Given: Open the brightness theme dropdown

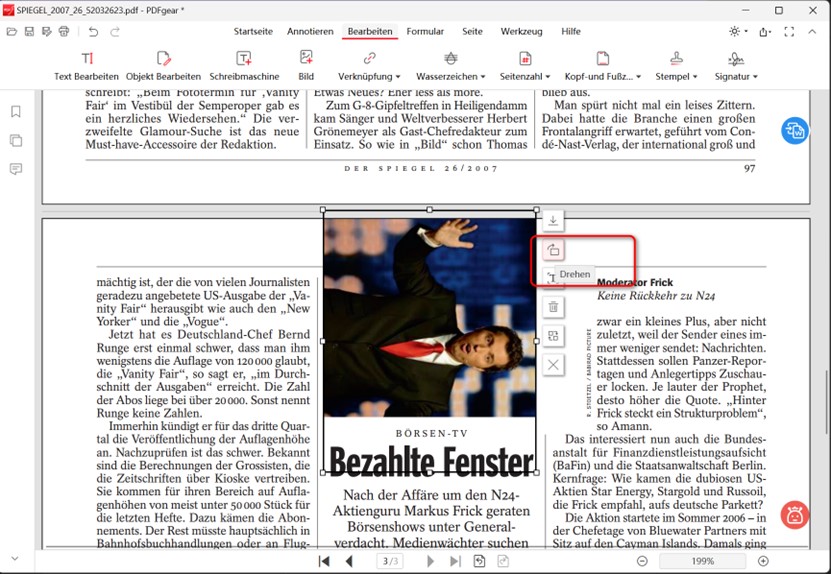Looking at the screenshot, I should point(738,31).
